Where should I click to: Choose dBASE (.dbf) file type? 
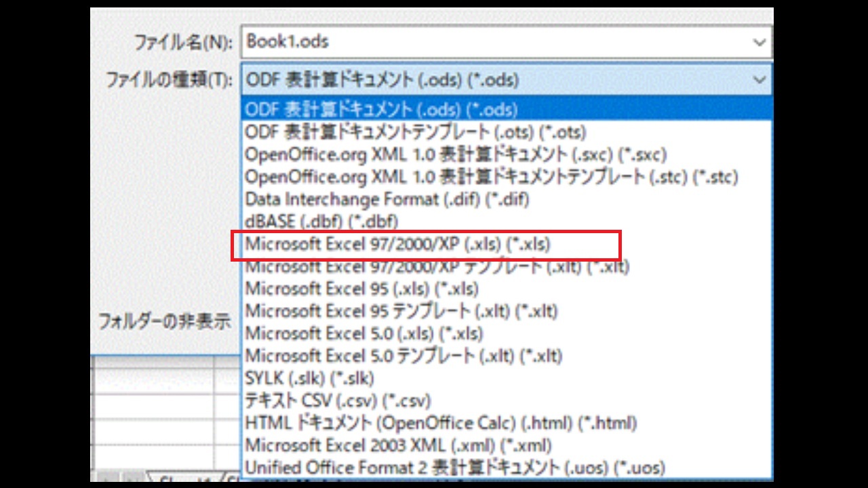pos(321,222)
